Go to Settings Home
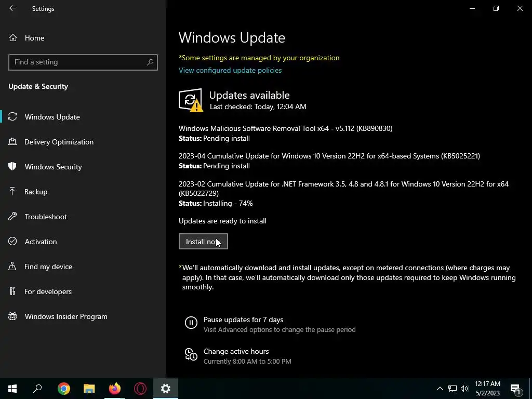 [x=34, y=38]
